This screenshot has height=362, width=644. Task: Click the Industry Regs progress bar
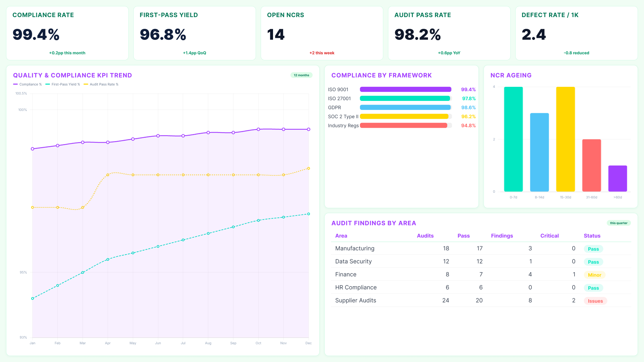coord(406,125)
